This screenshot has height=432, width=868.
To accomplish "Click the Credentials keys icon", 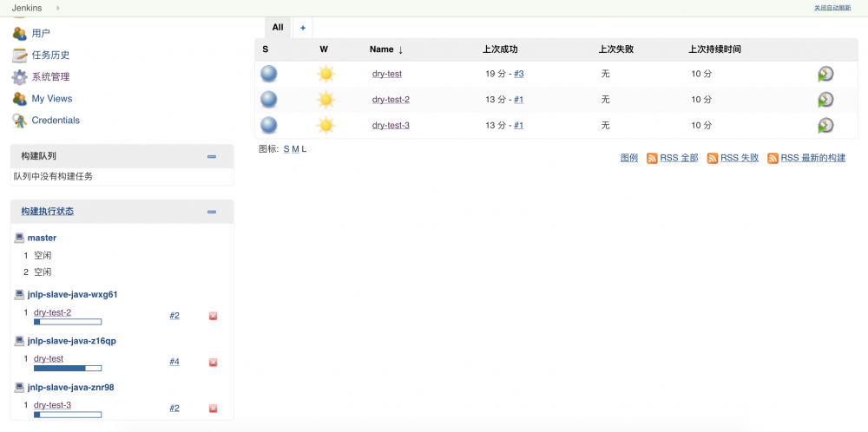I will (19, 120).
